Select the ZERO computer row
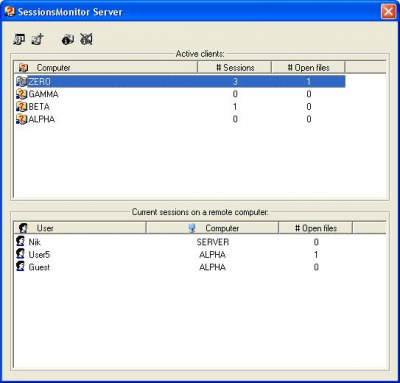This screenshot has height=383, width=400. (180, 81)
